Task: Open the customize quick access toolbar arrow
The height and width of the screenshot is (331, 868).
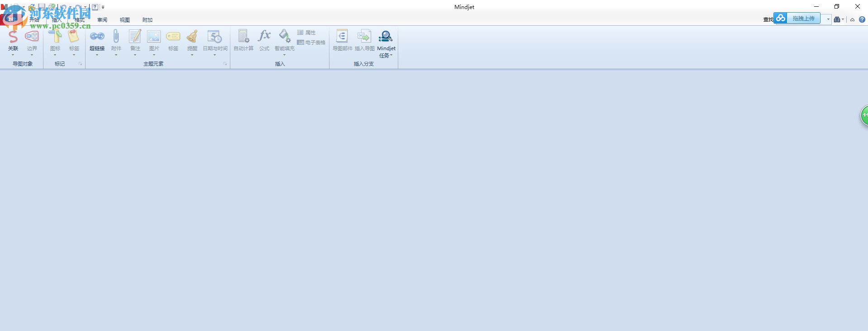Action: click(x=103, y=7)
